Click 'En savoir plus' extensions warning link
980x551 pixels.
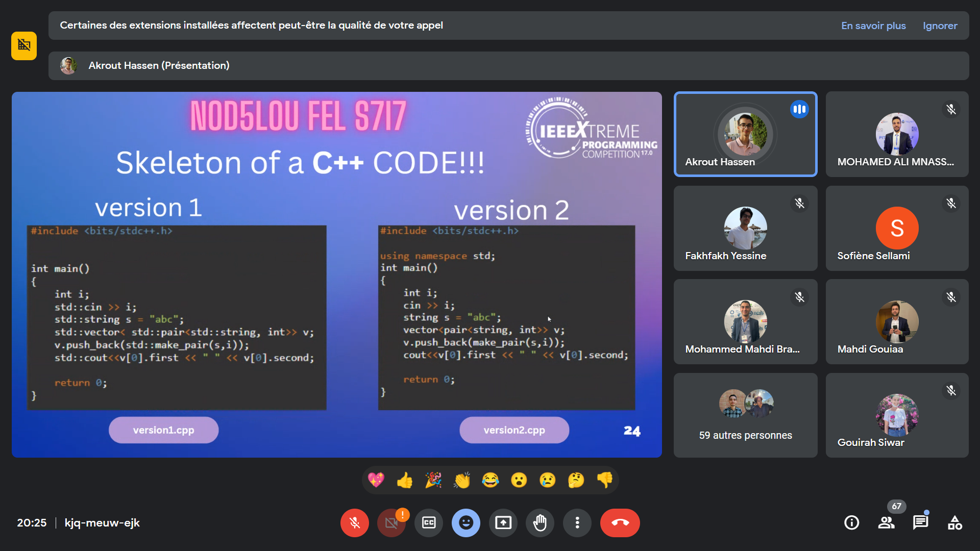pyautogui.click(x=873, y=25)
